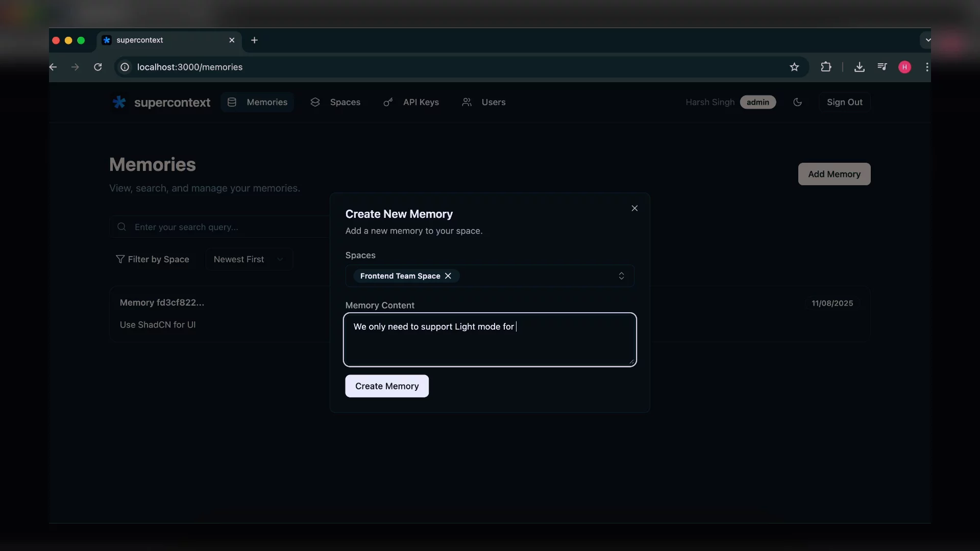The height and width of the screenshot is (551, 980).
Task: Close the Create New Memory dialog
Action: click(634, 208)
